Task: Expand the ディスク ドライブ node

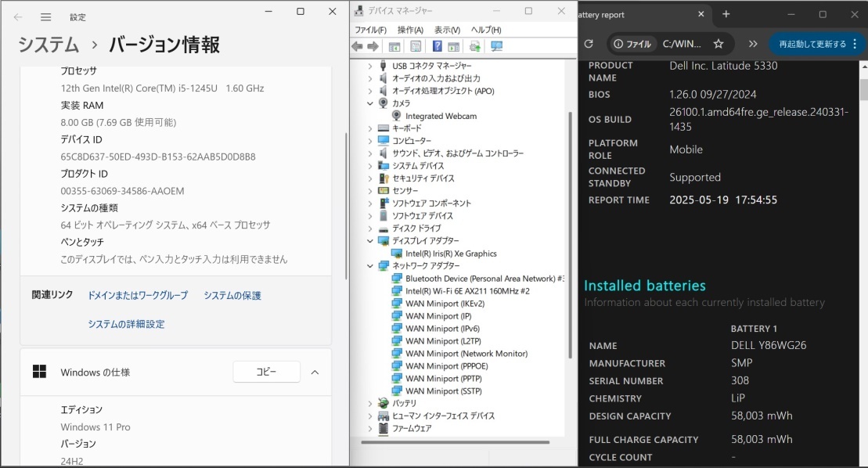Action: pos(369,229)
